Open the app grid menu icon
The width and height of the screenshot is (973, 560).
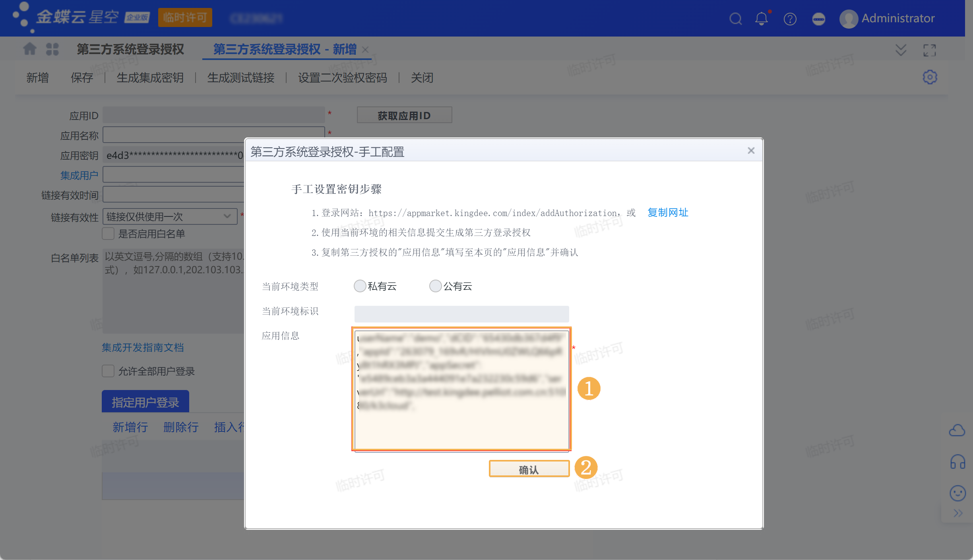point(52,49)
